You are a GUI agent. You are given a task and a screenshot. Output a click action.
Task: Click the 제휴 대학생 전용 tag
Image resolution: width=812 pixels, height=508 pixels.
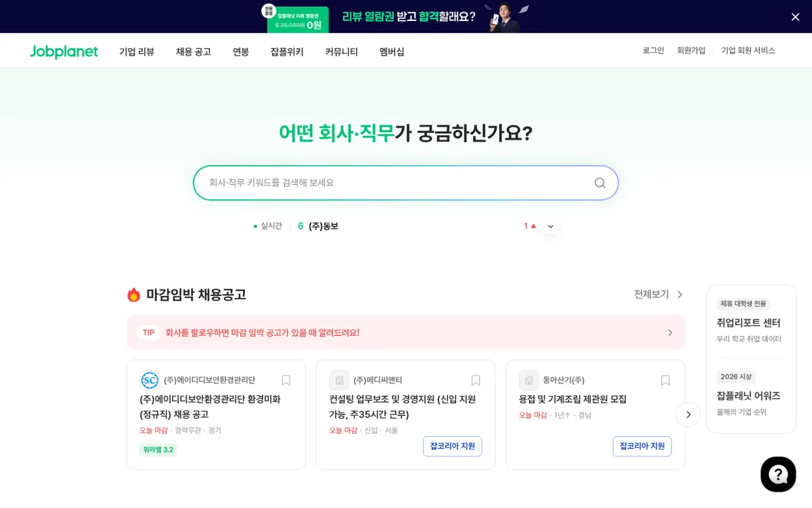pyautogui.click(x=743, y=304)
